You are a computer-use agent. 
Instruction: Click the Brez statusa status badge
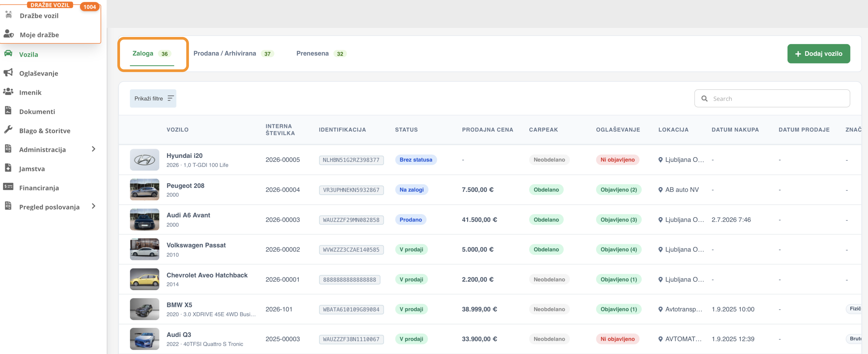416,160
